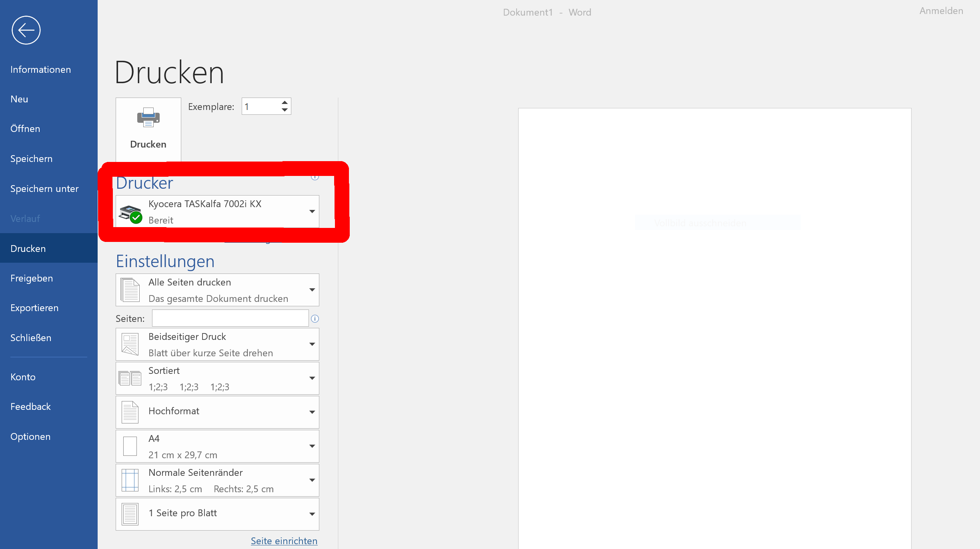Click Anmelden to sign in
This screenshot has height=549, width=980.
(941, 11)
